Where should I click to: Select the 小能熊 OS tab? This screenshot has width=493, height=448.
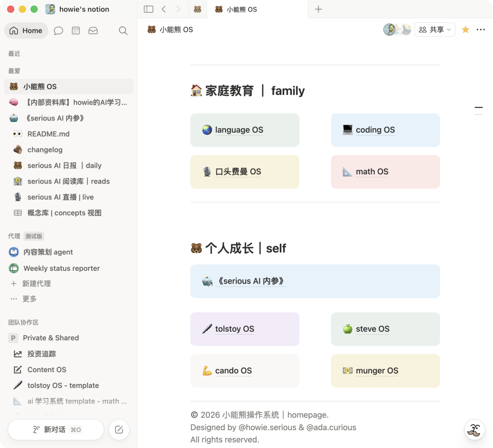tap(257, 10)
